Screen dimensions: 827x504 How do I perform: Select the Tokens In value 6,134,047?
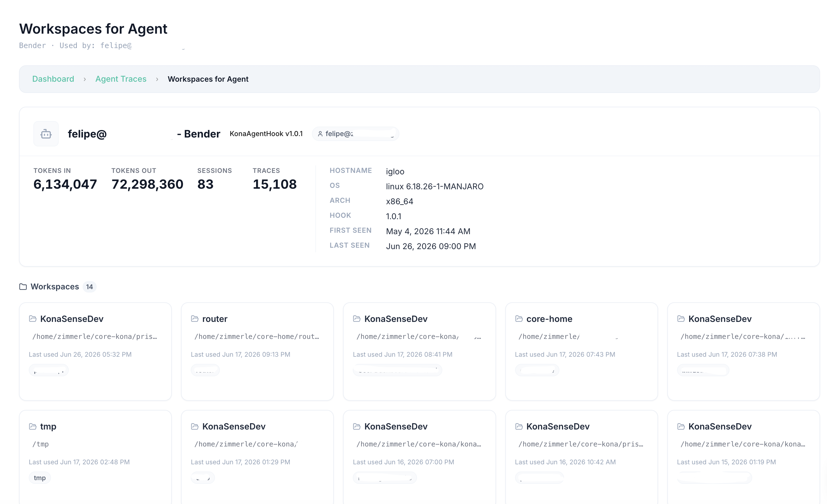pyautogui.click(x=65, y=184)
